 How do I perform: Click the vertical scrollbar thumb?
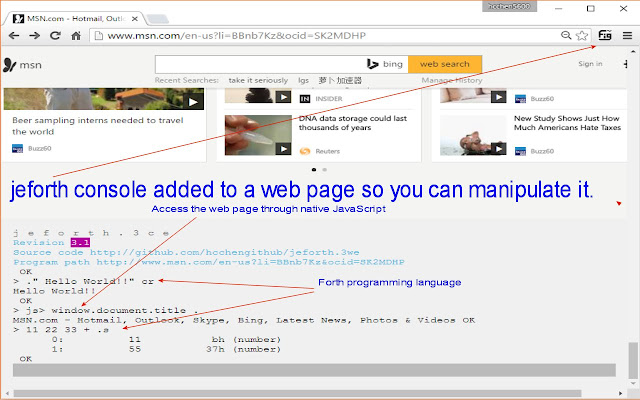(633, 360)
